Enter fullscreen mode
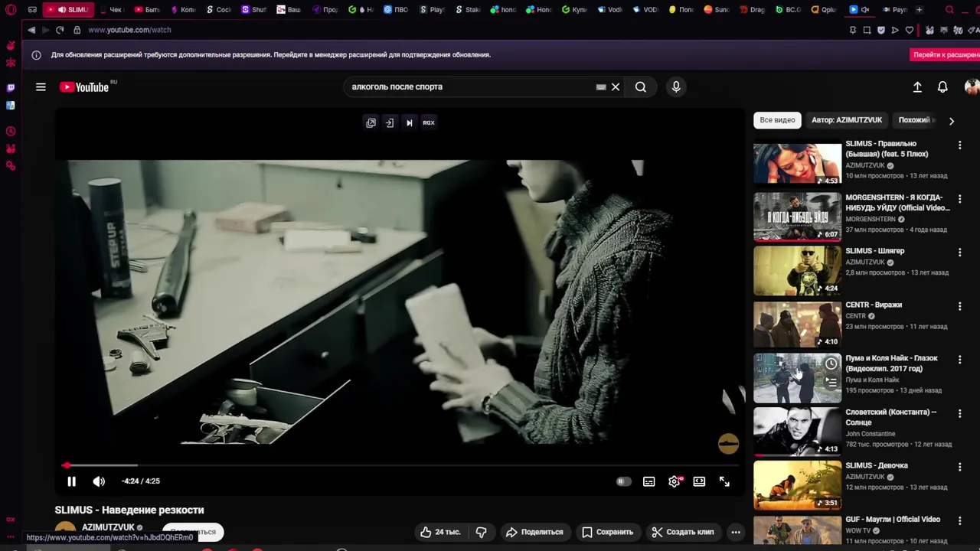The image size is (980, 551). pyautogui.click(x=724, y=481)
